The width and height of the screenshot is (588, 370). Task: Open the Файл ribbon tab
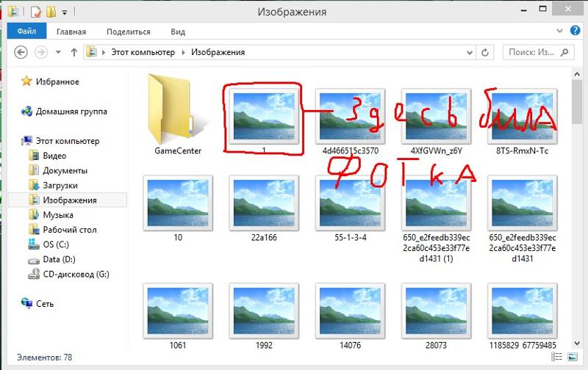coord(26,31)
